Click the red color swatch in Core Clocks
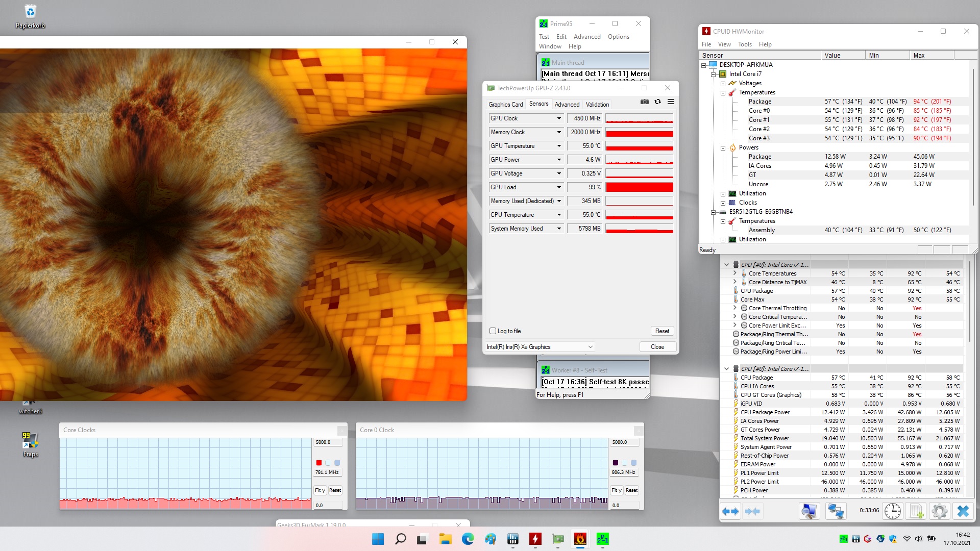The width and height of the screenshot is (980, 551). 319,463
